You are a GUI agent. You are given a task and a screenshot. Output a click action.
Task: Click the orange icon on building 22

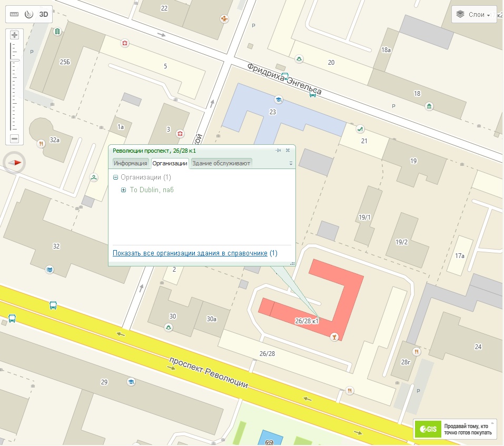tap(224, 19)
